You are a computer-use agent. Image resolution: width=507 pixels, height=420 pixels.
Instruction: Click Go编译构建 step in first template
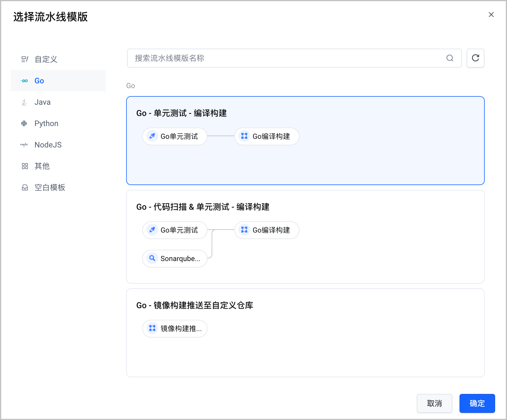tap(267, 136)
